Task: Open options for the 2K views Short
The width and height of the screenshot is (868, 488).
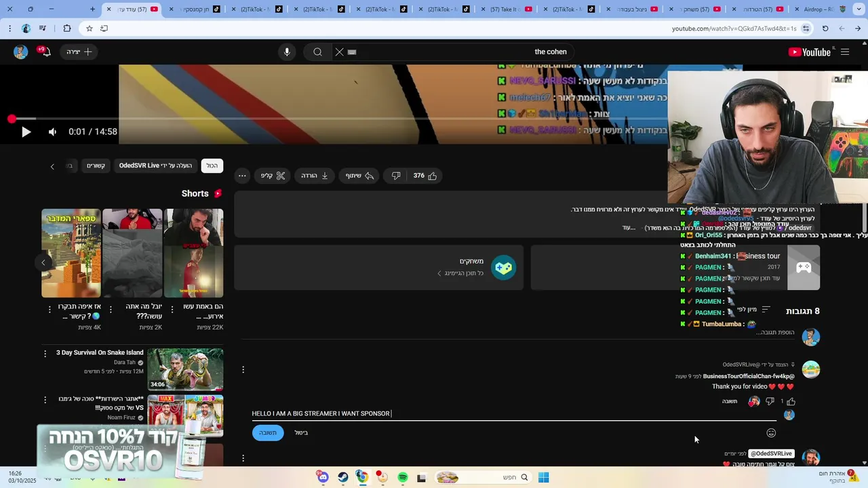Action: point(110,309)
